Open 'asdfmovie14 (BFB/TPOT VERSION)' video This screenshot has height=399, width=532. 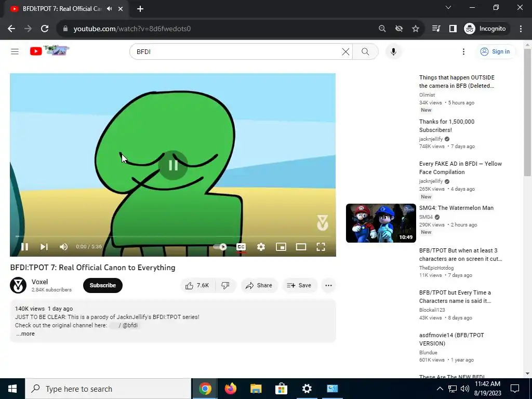[x=451, y=339]
